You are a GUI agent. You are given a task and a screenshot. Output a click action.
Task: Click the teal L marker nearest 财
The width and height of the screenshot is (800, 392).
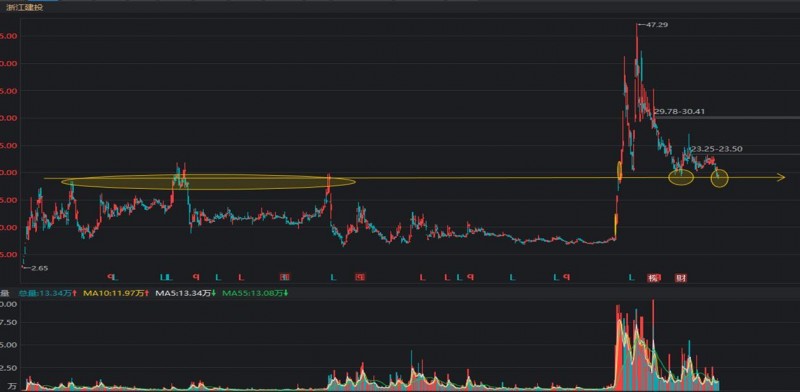631,277
